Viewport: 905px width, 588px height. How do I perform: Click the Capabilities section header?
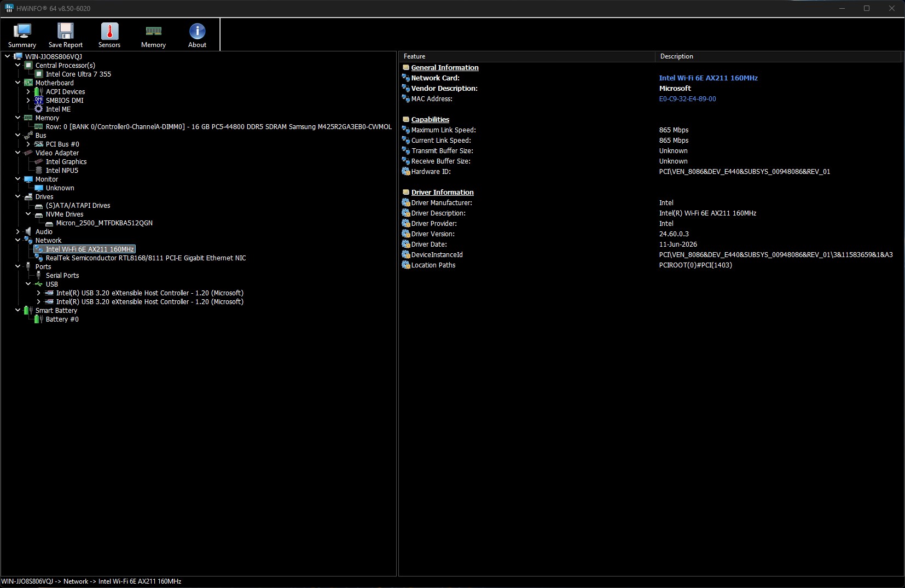click(x=430, y=119)
